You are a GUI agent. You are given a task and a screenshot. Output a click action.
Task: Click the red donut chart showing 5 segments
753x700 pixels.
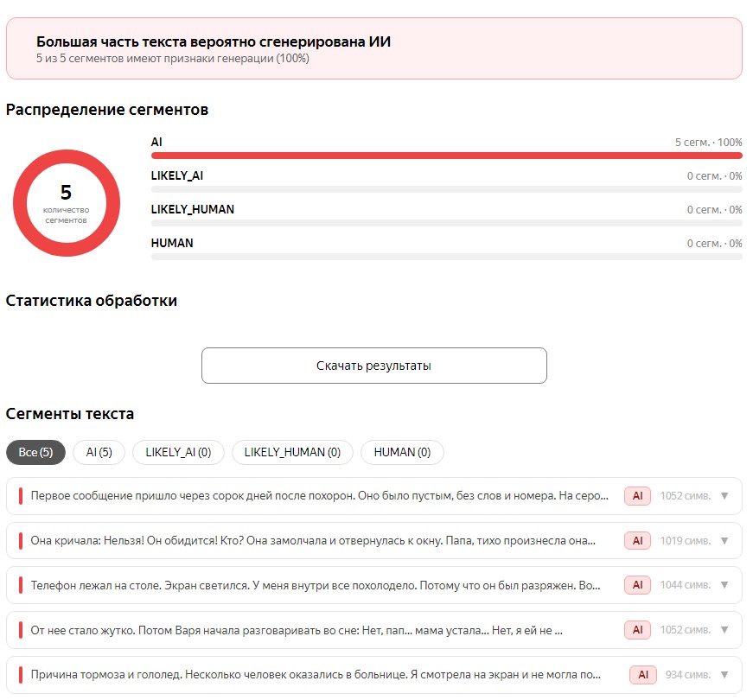67,203
